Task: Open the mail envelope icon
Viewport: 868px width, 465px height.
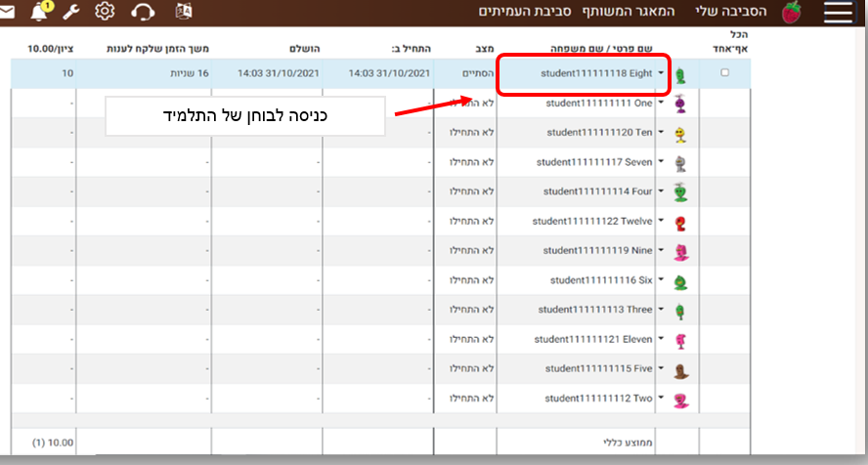Action: click(x=7, y=12)
